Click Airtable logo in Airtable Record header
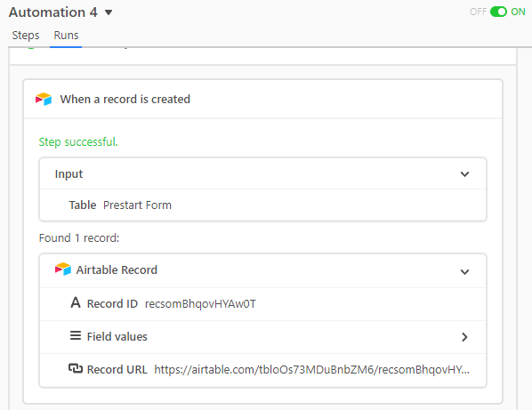The image size is (532, 410). tap(63, 269)
